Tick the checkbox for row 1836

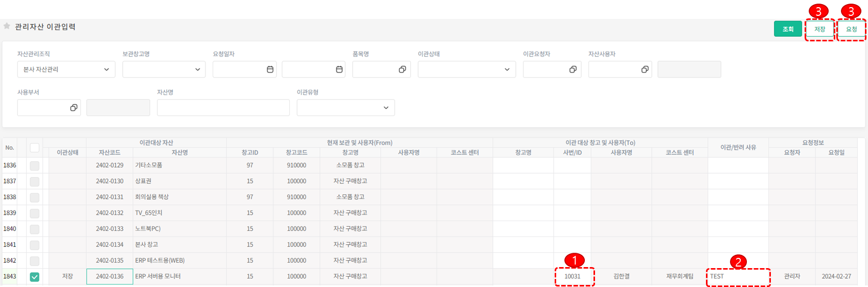coord(34,165)
